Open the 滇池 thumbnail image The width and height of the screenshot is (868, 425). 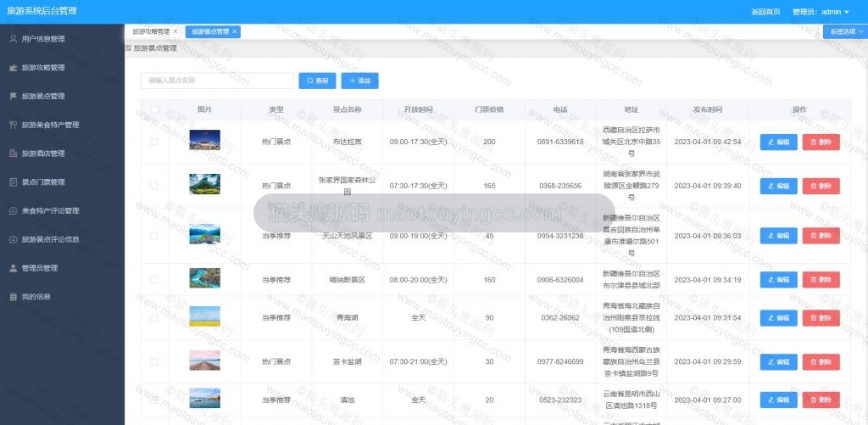(205, 398)
